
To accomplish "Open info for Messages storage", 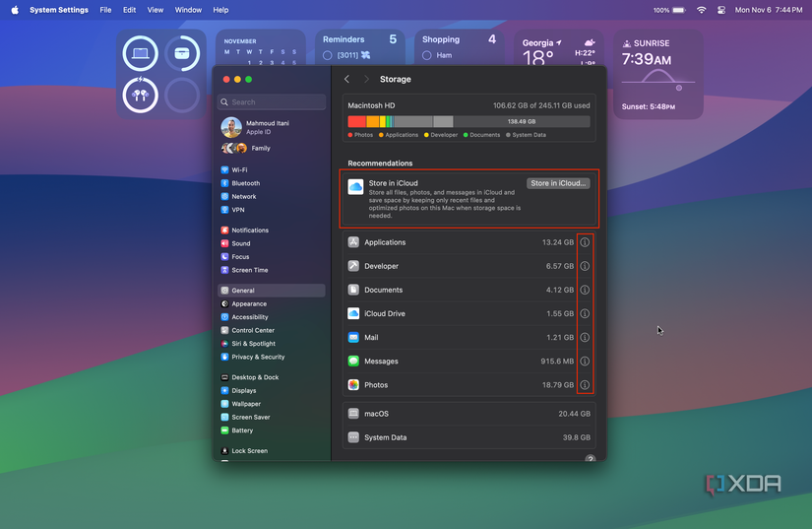I will coord(585,362).
